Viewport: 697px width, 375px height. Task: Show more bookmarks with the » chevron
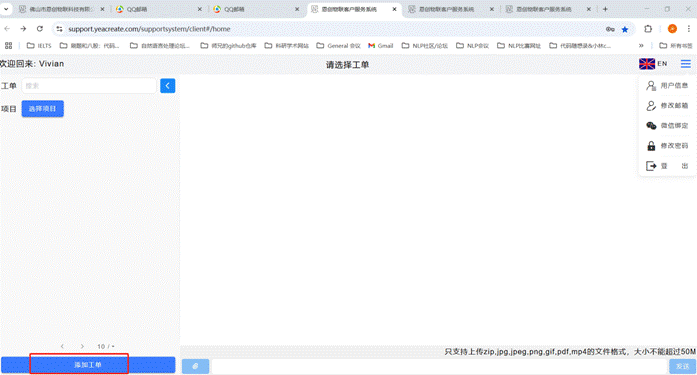coord(641,45)
